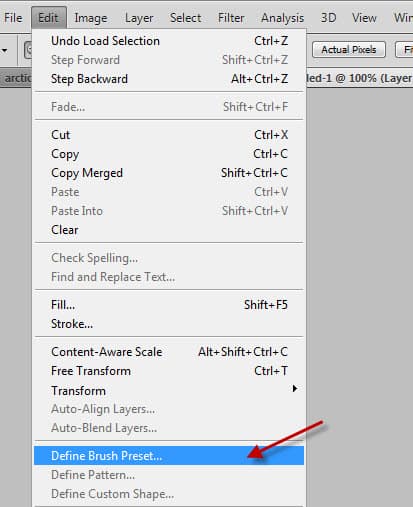Choose Step Backward in Edit menu
413x507 pixels.
169,79
